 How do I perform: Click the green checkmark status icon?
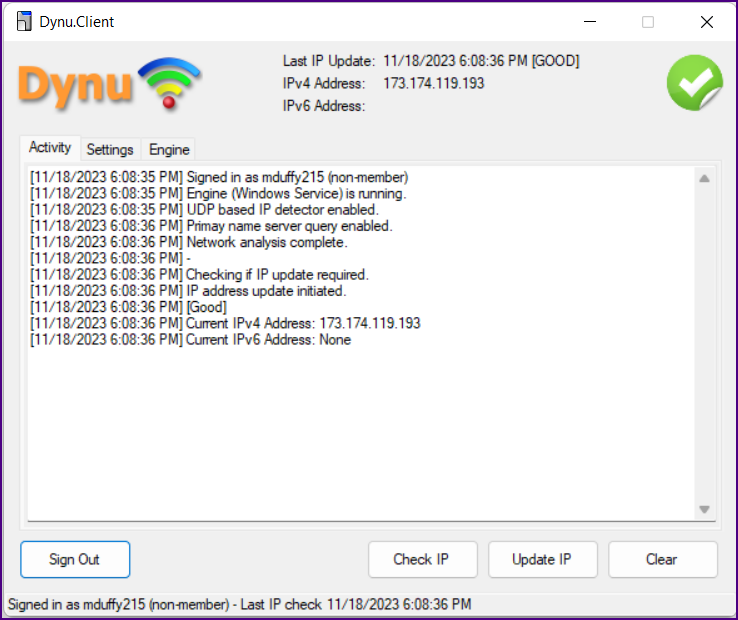(695, 83)
